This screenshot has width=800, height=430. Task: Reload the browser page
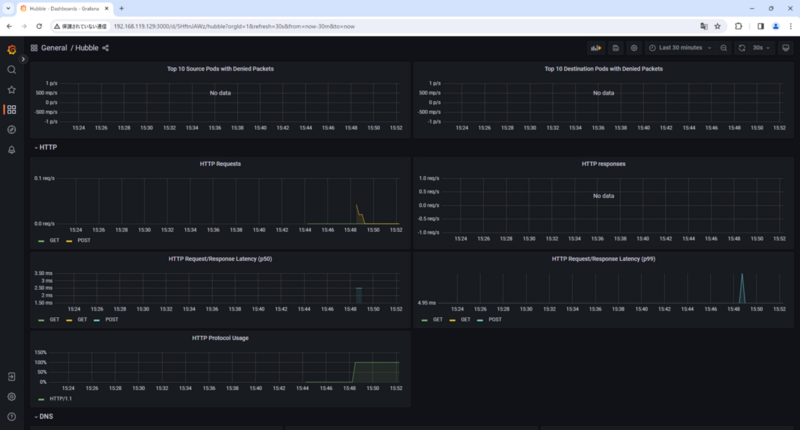[x=39, y=26]
